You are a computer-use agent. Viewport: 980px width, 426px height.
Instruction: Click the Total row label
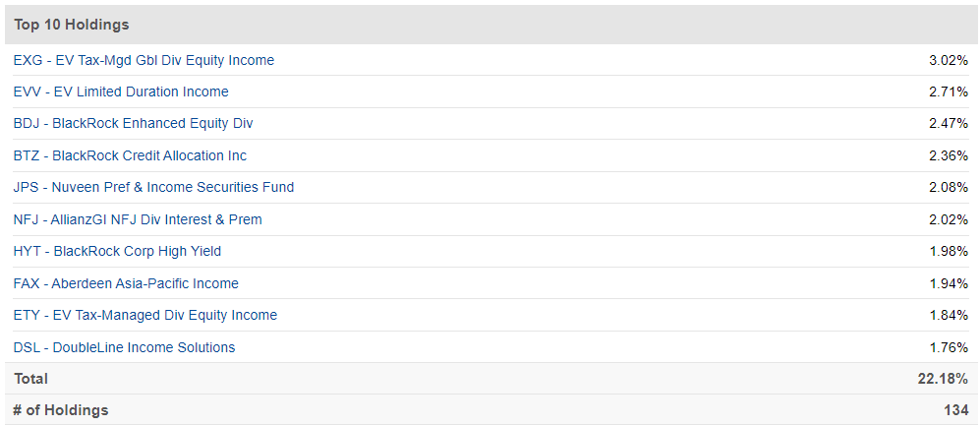(x=30, y=379)
